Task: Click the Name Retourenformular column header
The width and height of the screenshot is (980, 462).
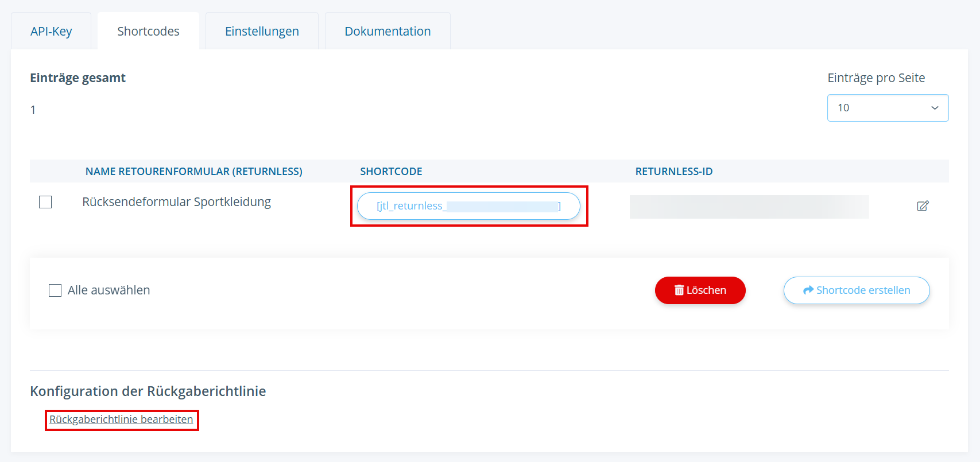Action: pyautogui.click(x=193, y=172)
